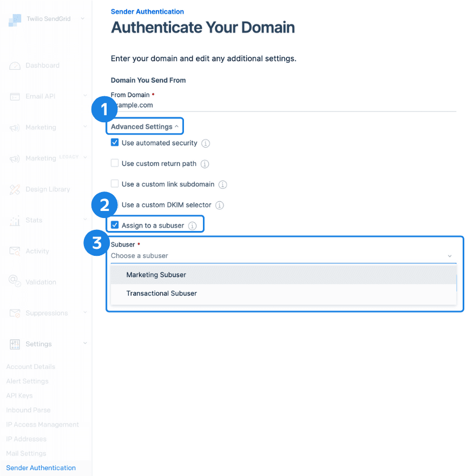Viewport: 474px width, 476px height.
Task: Open the Activity envelope icon
Action: pyautogui.click(x=15, y=250)
